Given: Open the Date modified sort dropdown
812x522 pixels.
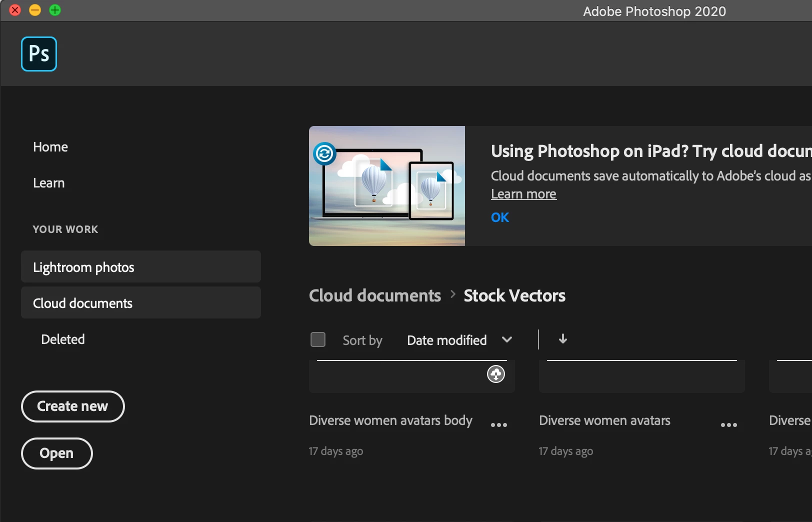Looking at the screenshot, I should coord(459,340).
